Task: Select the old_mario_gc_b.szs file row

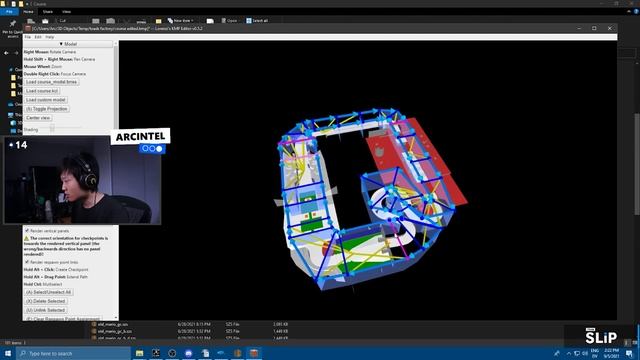Action: (191, 331)
